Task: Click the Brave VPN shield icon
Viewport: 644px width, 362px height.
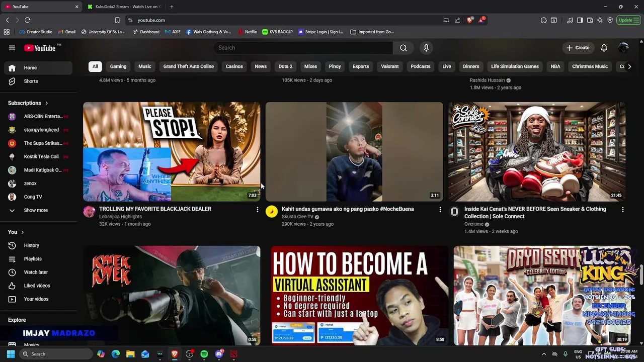Action: point(610,20)
